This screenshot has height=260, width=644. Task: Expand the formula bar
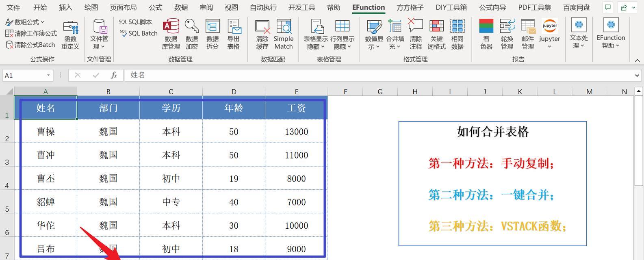pyautogui.click(x=637, y=76)
